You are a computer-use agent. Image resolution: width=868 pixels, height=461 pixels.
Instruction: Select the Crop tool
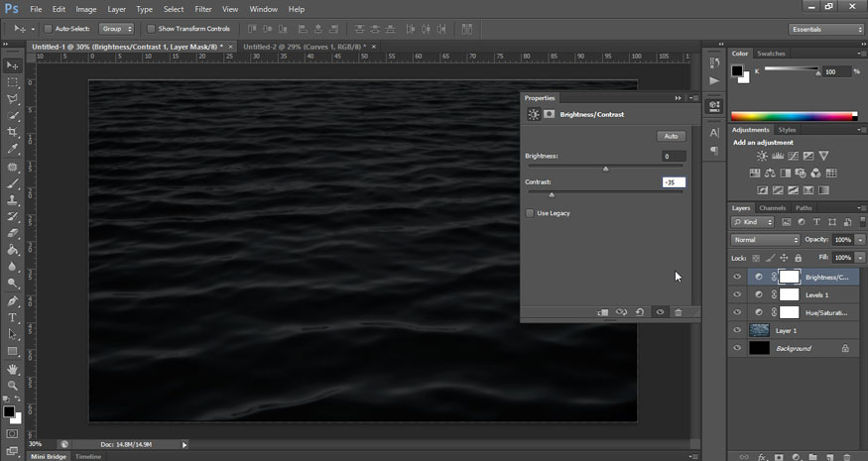click(x=13, y=133)
